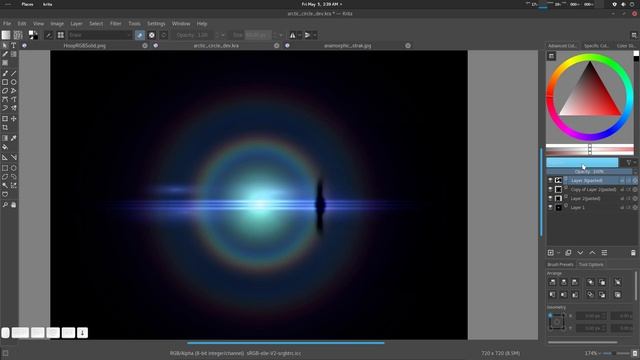Switch to the anamorphic_streak.jpg document tab
Screen dimensions: 640x360
click(x=347, y=46)
